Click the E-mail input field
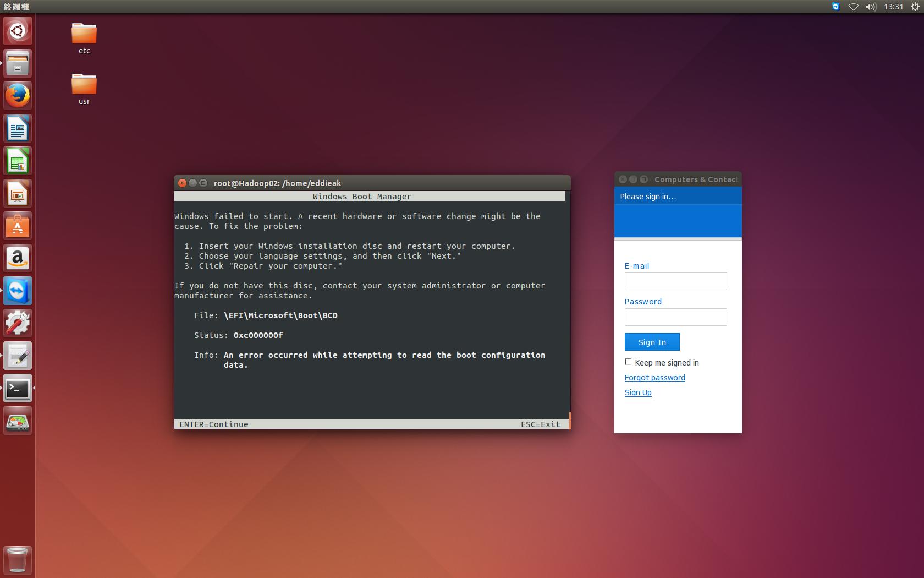Image resolution: width=924 pixels, height=578 pixels. tap(675, 281)
